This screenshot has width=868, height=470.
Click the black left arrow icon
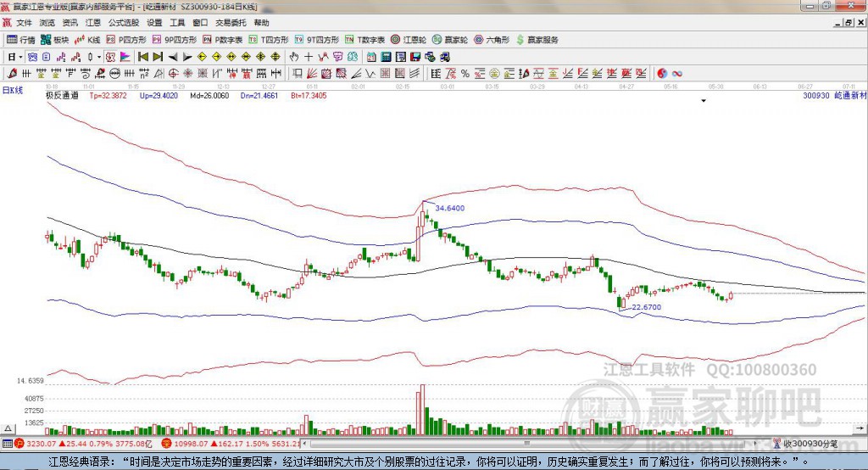(173, 57)
